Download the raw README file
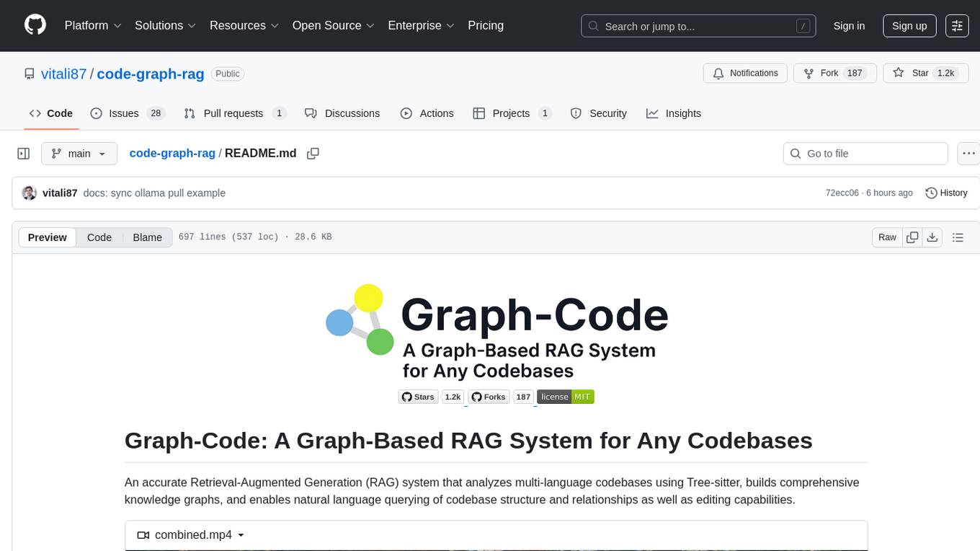 click(932, 237)
